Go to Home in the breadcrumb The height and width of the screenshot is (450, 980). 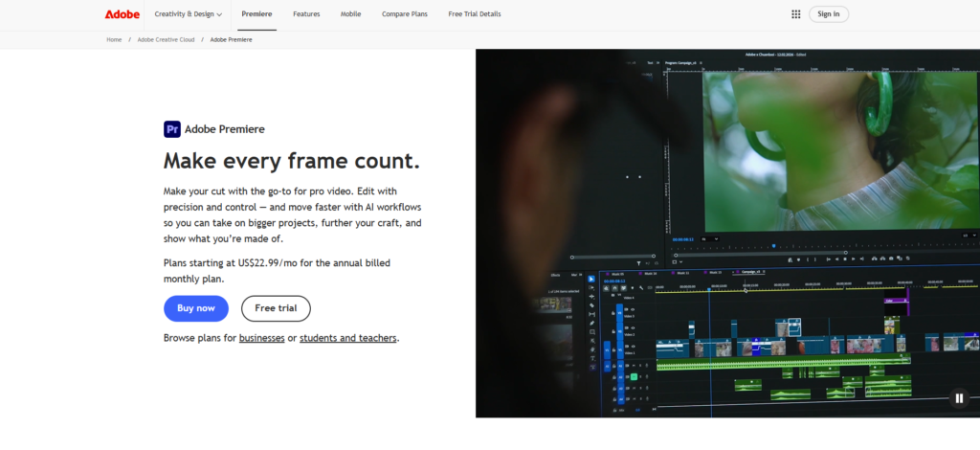click(x=114, y=40)
